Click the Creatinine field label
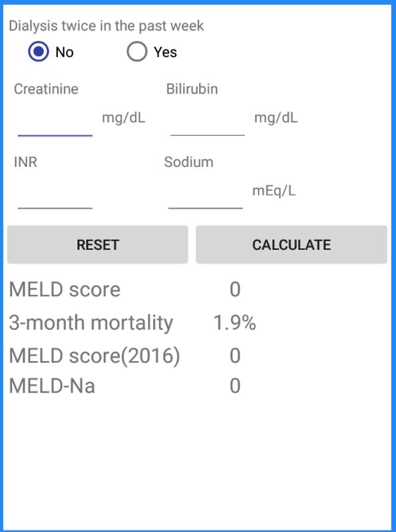Screen dimensions: 396x532 (45, 87)
